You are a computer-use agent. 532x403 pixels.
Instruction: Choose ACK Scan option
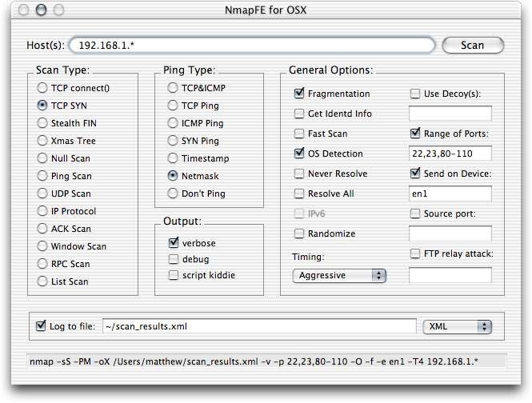click(42, 229)
